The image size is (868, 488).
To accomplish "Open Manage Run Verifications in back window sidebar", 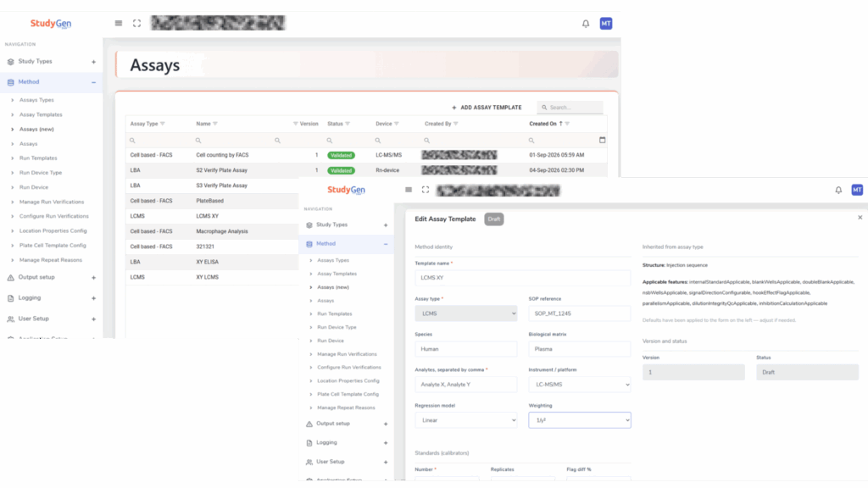I will point(52,202).
